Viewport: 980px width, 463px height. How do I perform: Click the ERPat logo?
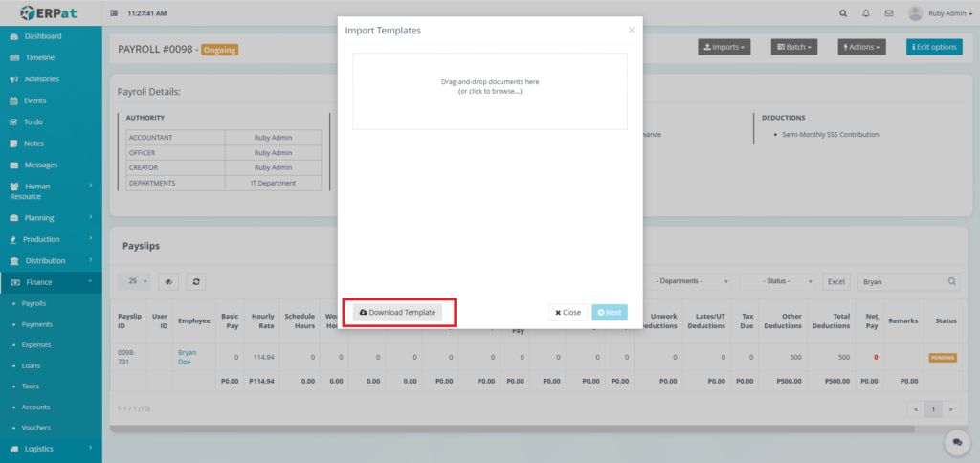[x=49, y=12]
